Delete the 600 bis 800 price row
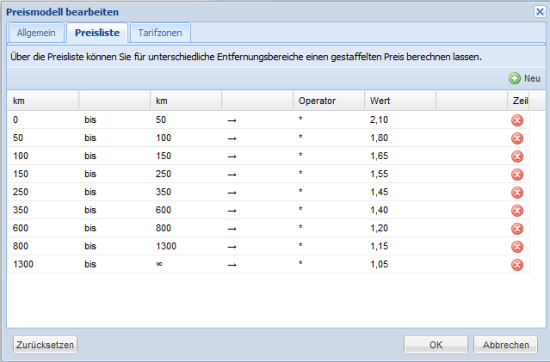This screenshot has width=550, height=362. 517,229
